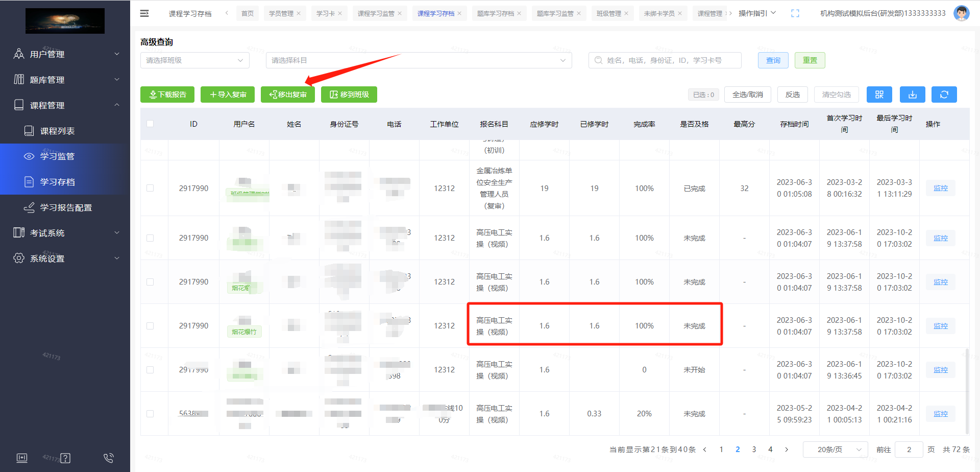
Task: Click the fullscreen toggle icon in header
Action: (795, 13)
